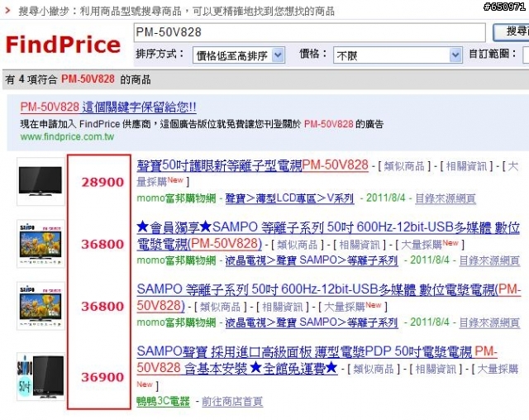Image resolution: width=529 pixels, height=420 pixels.
Task: Open listing SAMPO聲寶 採用進口高級面板 薄型電漿PDP
Action: point(317,360)
